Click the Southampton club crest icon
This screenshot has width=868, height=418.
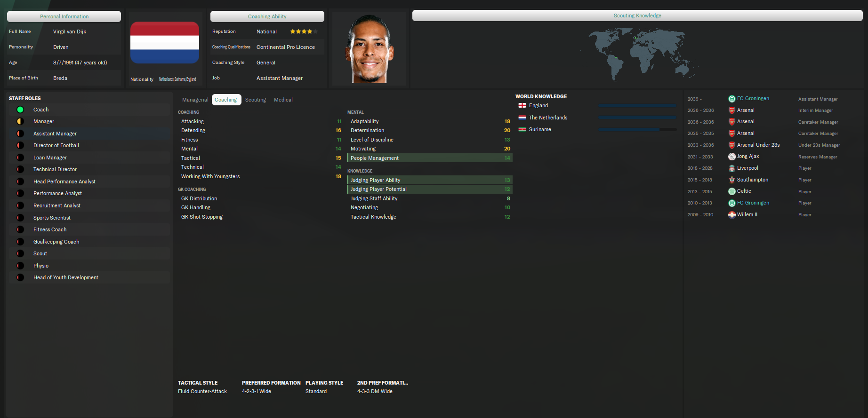(x=731, y=180)
